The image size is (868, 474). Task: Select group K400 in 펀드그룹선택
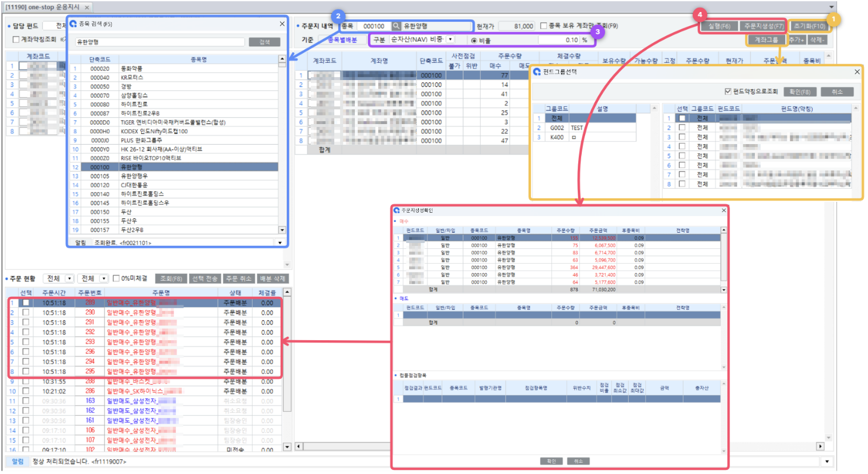point(584,137)
